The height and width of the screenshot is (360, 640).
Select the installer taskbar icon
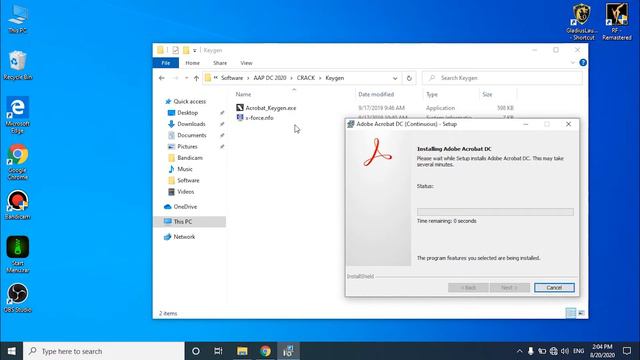point(288,351)
